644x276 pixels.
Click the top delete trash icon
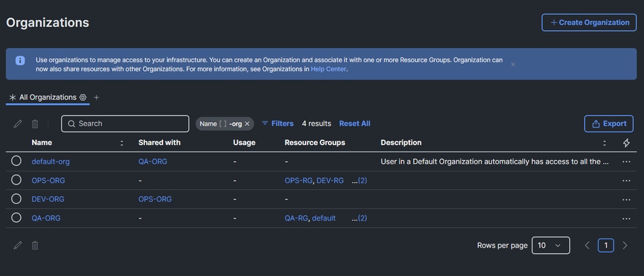point(35,124)
